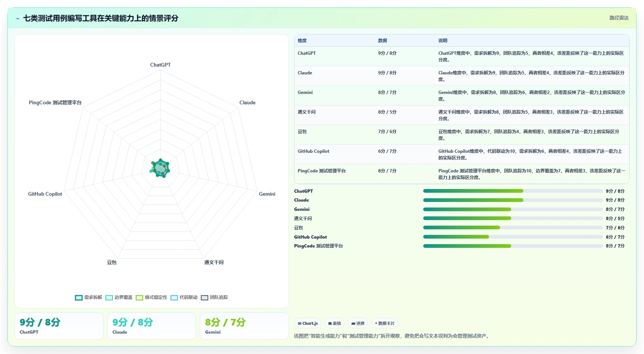Click the Gemini axis label on radar chart
Image resolution: width=644 pixels, height=354 pixels.
tap(267, 194)
